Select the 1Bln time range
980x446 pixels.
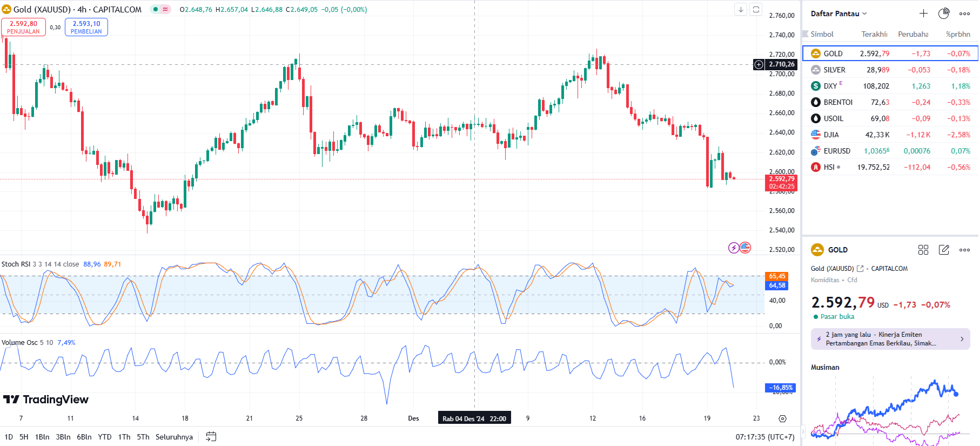[42, 437]
